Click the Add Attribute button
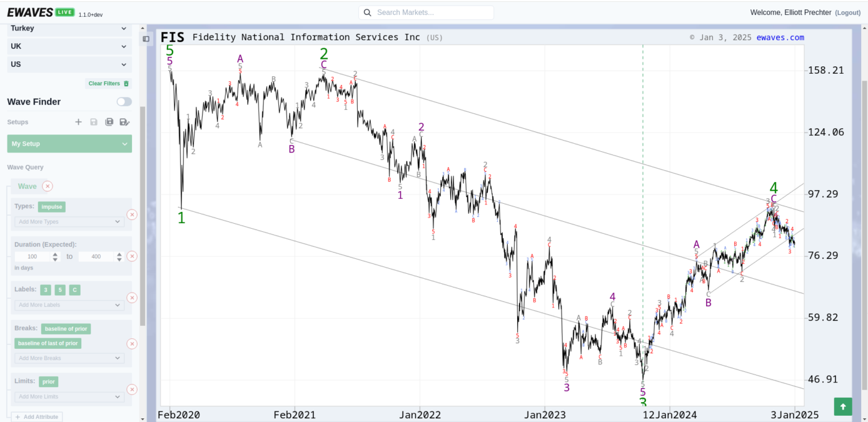Viewport: 868px width, 422px height. pyautogui.click(x=37, y=417)
